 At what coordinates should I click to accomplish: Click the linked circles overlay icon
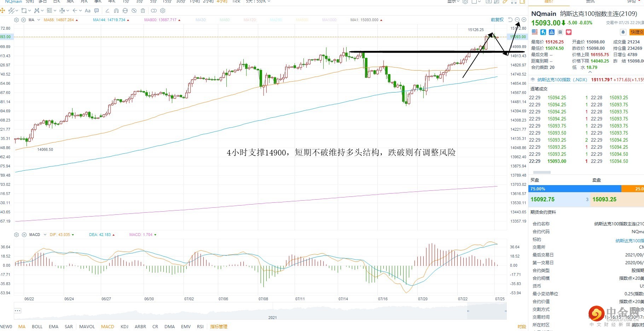[154, 11]
